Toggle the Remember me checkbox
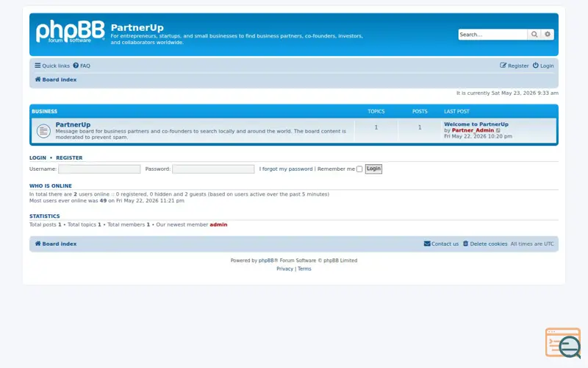Image resolution: width=588 pixels, height=368 pixels. [x=359, y=169]
